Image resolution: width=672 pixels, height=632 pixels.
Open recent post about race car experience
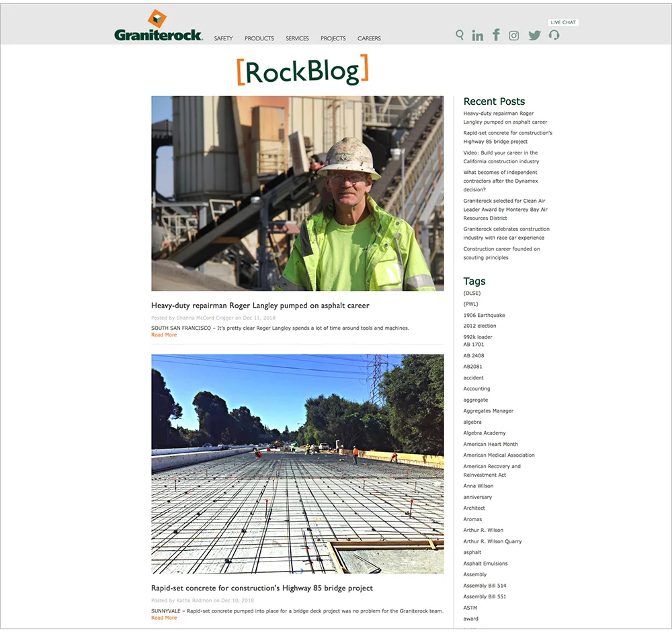pyautogui.click(x=506, y=233)
